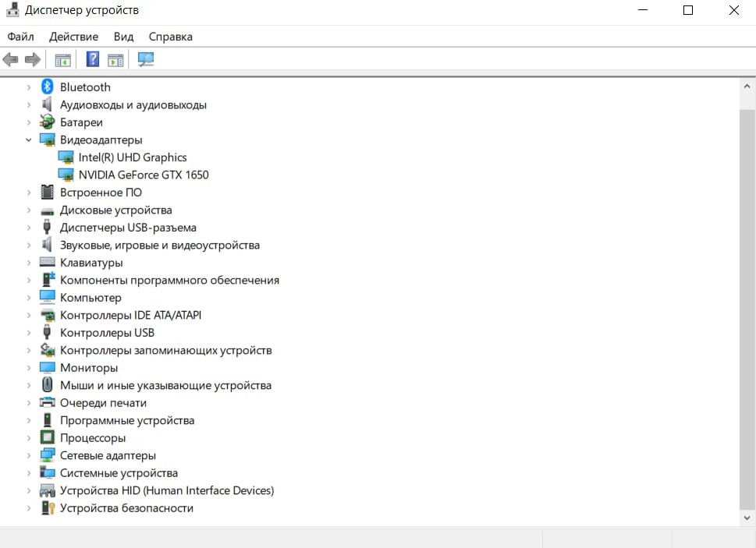Viewport: 756px width, 548px height.
Task: Open the Вид menu
Action: (x=123, y=37)
